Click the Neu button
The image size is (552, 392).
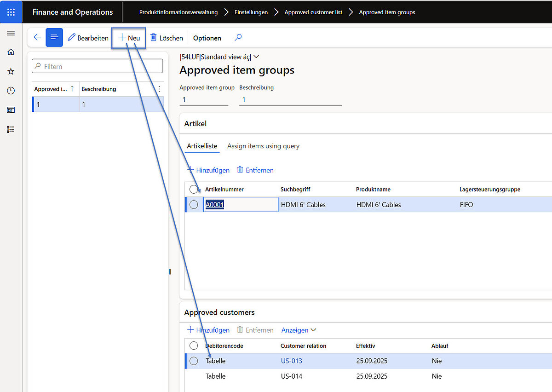tap(129, 38)
